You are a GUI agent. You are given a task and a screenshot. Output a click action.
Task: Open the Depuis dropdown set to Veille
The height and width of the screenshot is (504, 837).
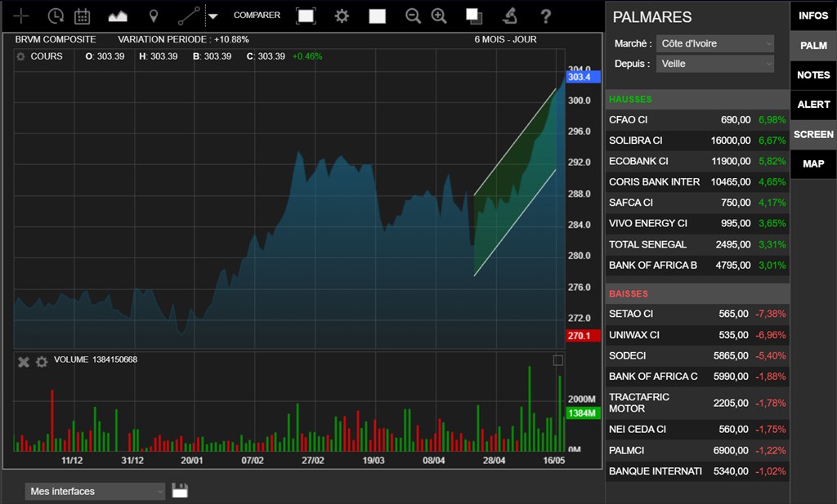tap(715, 64)
